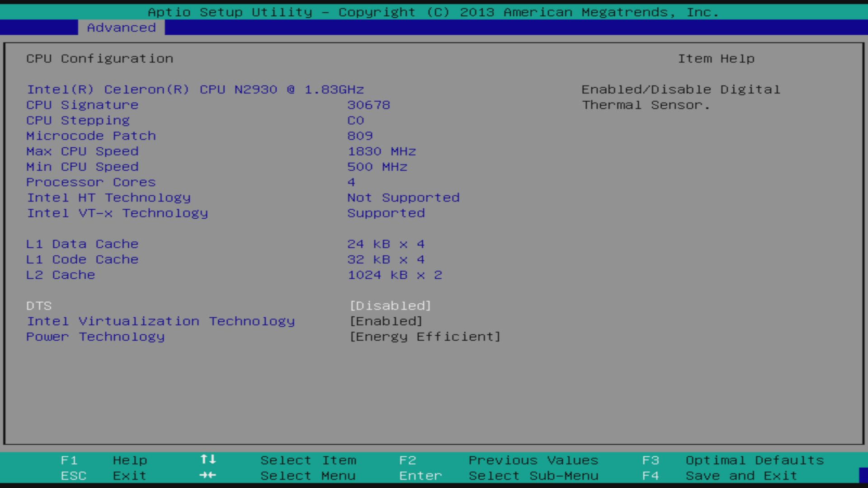868x488 pixels.
Task: Click the Max CPU Speed label
Action: click(x=82, y=151)
